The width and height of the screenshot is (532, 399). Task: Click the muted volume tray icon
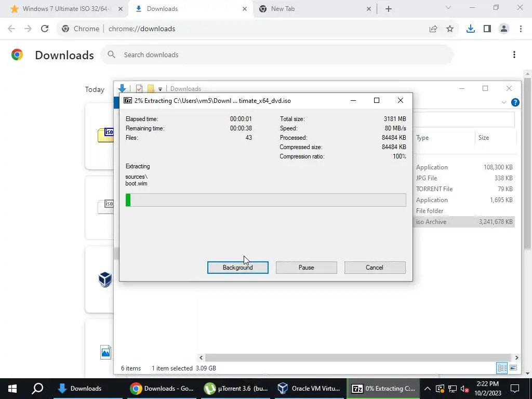(x=465, y=389)
